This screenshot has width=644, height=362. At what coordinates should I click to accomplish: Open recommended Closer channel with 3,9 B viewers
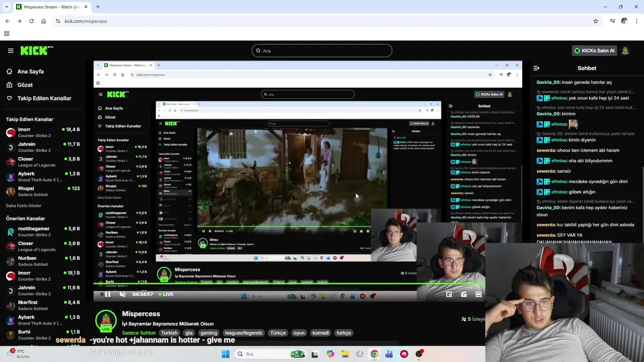click(x=43, y=246)
